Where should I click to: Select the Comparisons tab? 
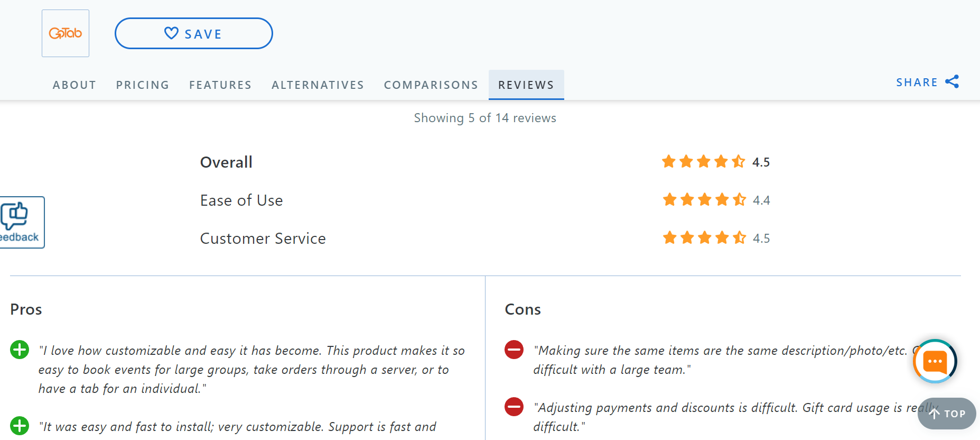tap(431, 85)
